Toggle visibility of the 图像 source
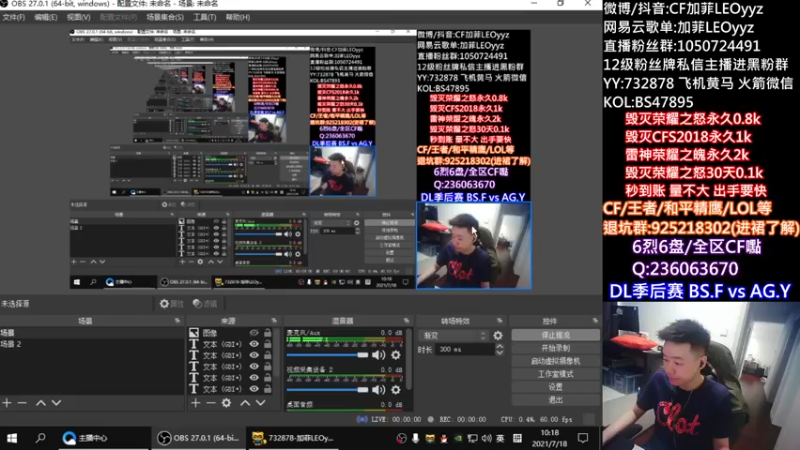The height and width of the screenshot is (450, 800). point(254,333)
